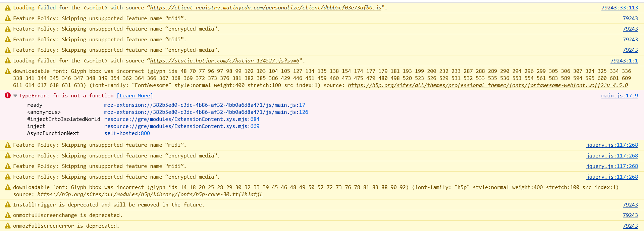Open ExtensionContent.sys.mjs:684 stack frame link
This screenshot has height=231, width=644.
click(182, 119)
